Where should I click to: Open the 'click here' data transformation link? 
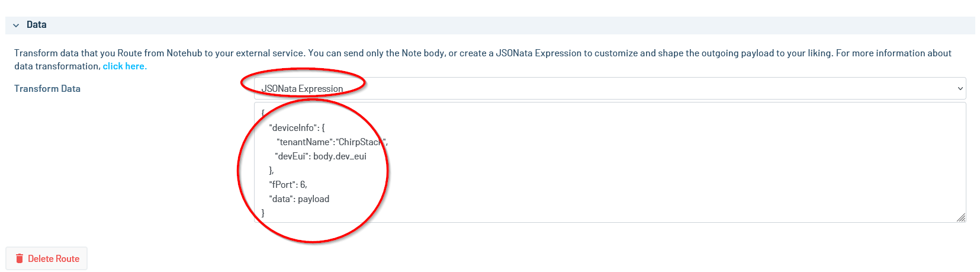click(124, 66)
